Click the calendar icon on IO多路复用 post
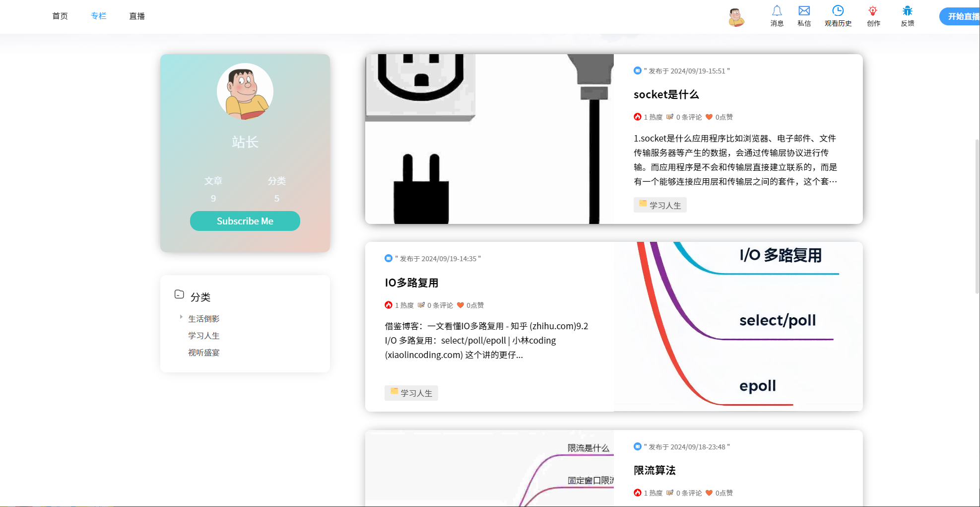The height and width of the screenshot is (507, 980). (389, 258)
